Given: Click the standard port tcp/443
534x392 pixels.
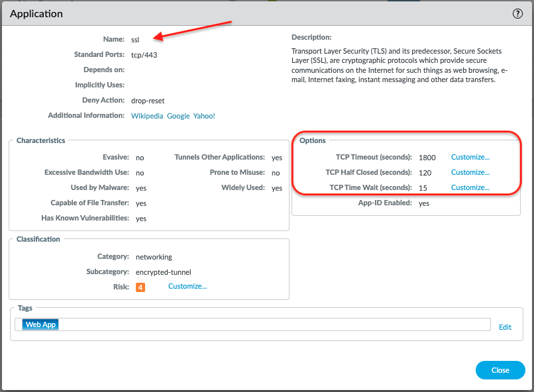Looking at the screenshot, I should coord(144,55).
